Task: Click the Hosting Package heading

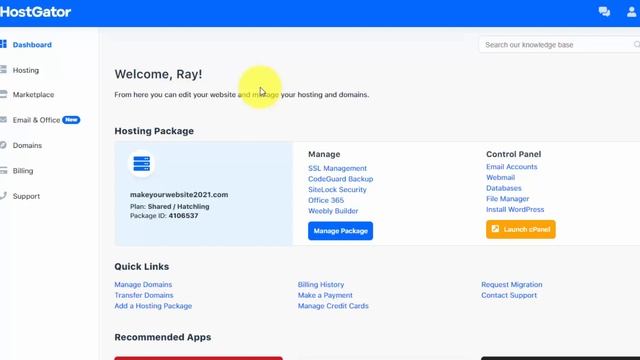Action: point(154,131)
